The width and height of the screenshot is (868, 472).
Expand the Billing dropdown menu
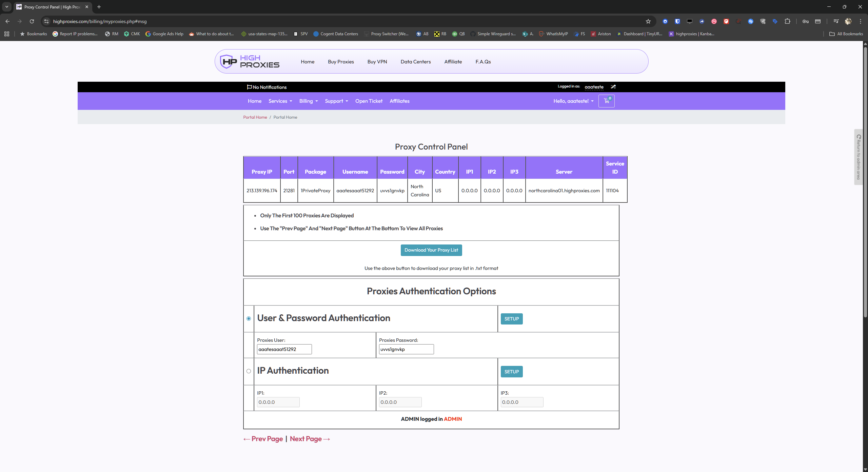308,101
